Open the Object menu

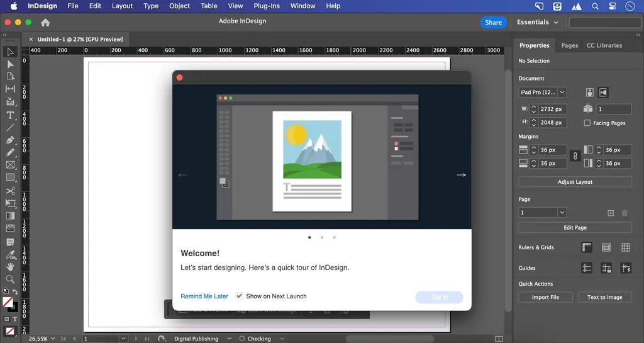click(x=179, y=6)
